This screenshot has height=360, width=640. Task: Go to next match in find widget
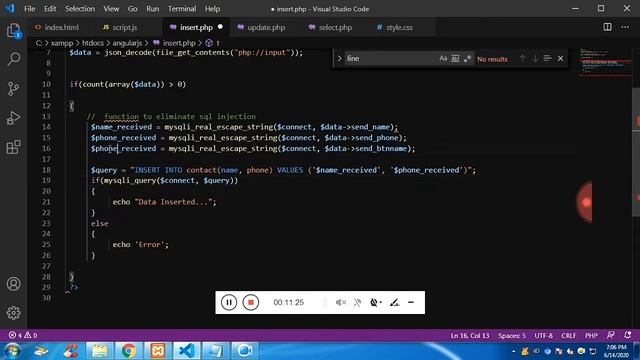535,58
